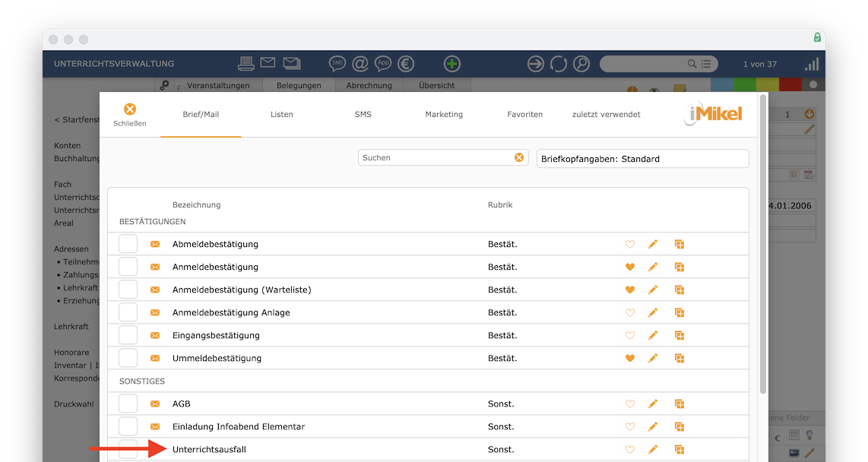
Task: Switch to the Listen tab
Action: pyautogui.click(x=282, y=115)
